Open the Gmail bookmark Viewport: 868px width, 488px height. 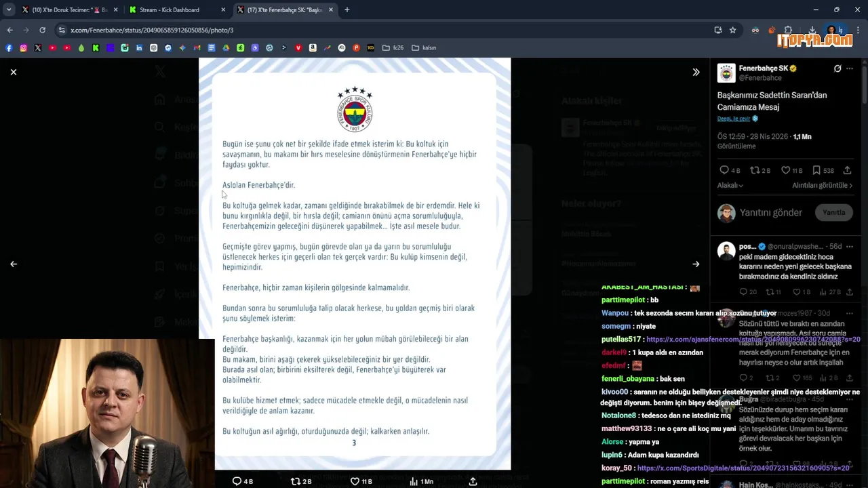click(197, 47)
